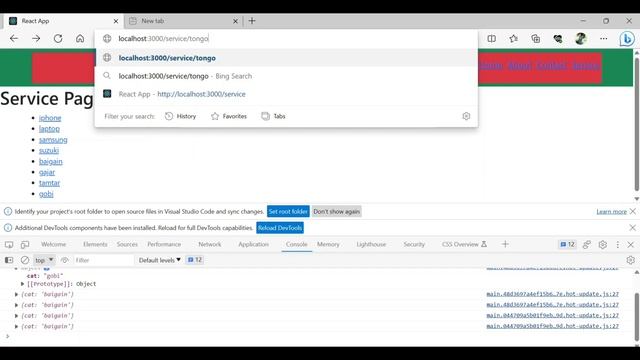The image size is (640, 360).
Task: Switch to the Lighthouse tab
Action: point(371,244)
